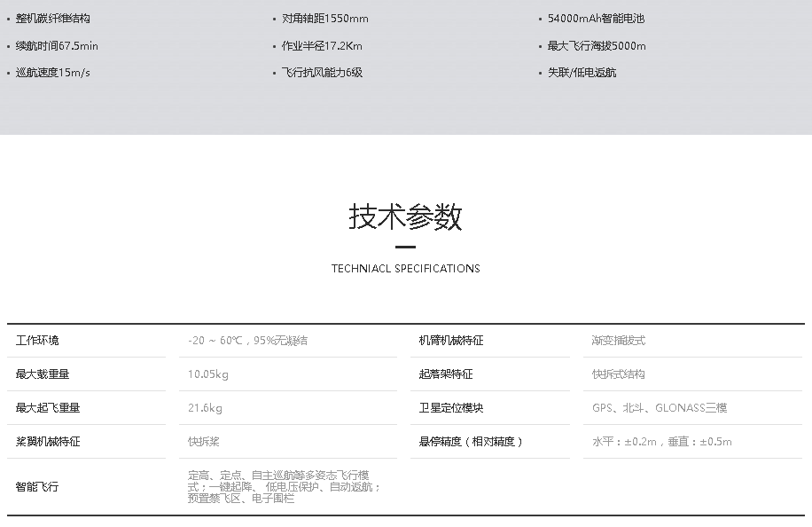The height and width of the screenshot is (527, 812).
Task: Select the 渐变插拔式 arm feature value
Action: (x=619, y=341)
